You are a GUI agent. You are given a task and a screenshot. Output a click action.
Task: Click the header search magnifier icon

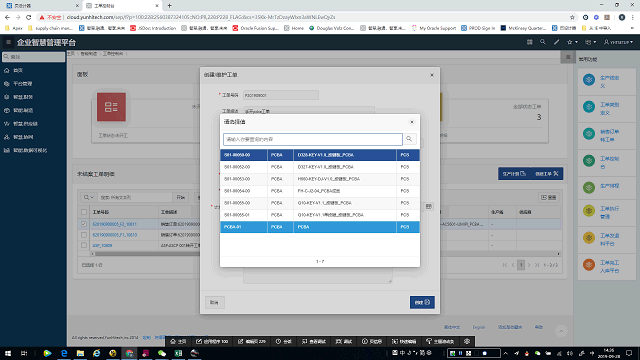[x=542, y=42]
